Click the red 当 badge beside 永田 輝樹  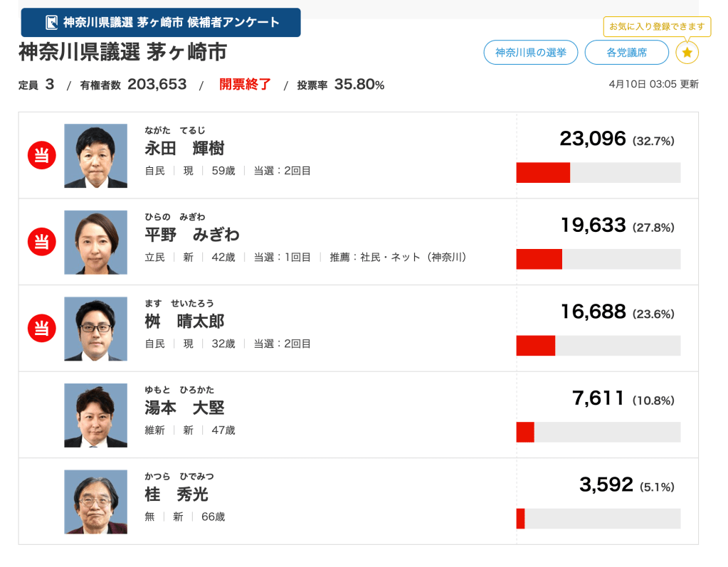(x=41, y=155)
